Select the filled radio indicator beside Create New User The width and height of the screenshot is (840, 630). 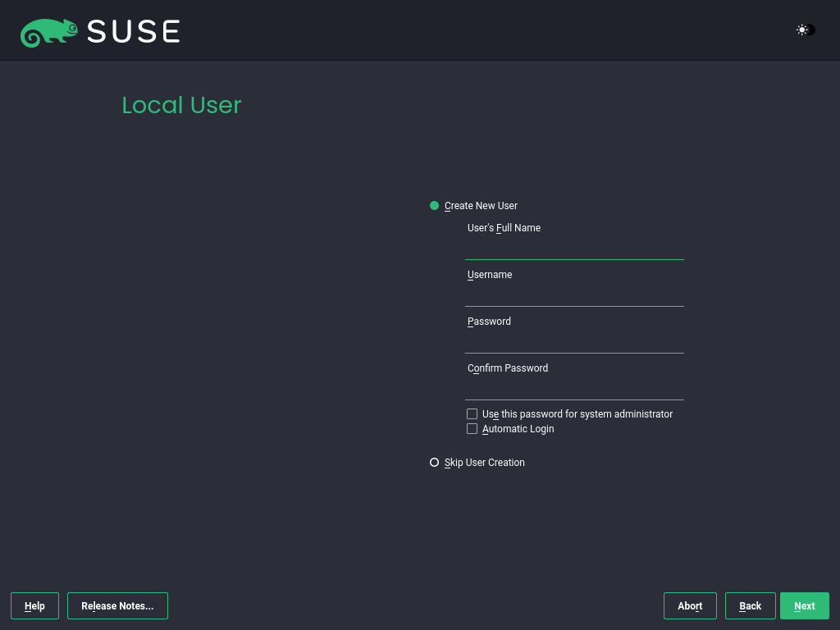[x=434, y=205]
